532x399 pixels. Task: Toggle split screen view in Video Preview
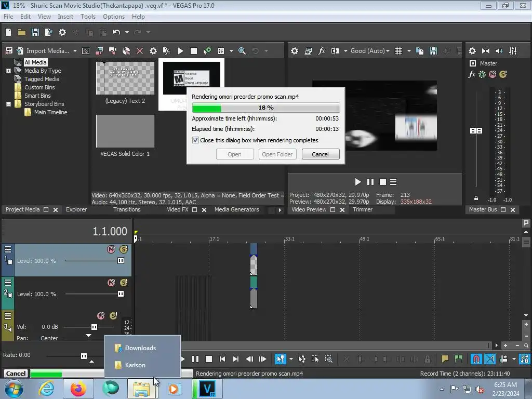coord(335,51)
